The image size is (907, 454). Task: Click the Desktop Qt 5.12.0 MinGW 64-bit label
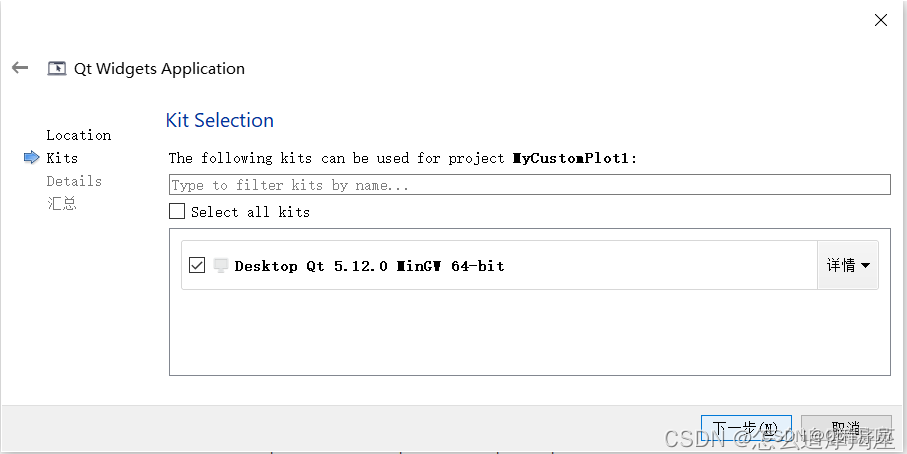tap(369, 266)
